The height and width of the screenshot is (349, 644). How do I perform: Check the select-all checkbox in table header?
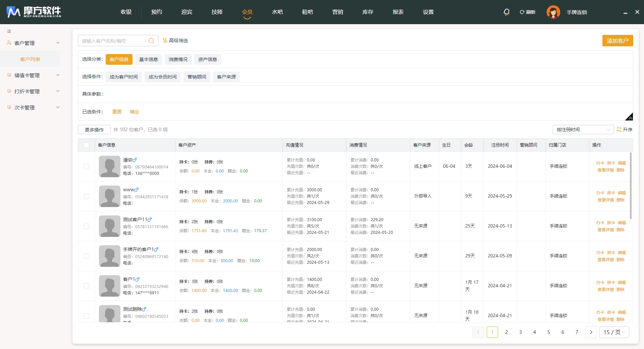87,145
